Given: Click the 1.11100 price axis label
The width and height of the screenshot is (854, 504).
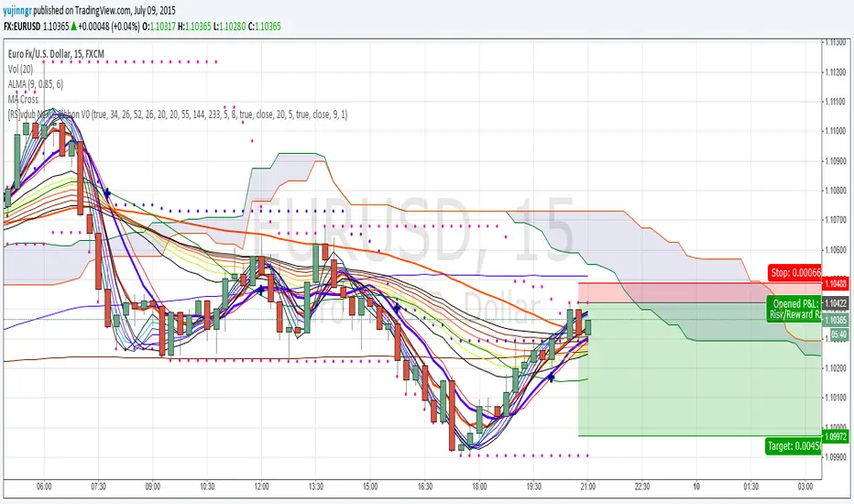Looking at the screenshot, I should (836, 102).
